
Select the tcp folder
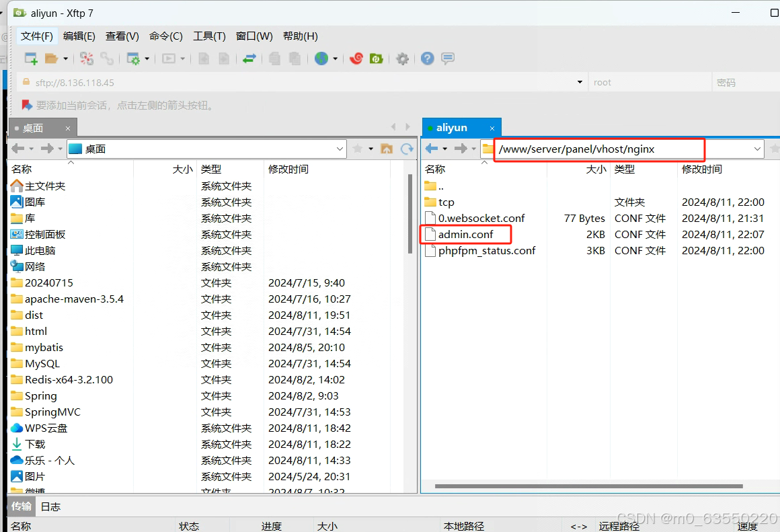446,202
